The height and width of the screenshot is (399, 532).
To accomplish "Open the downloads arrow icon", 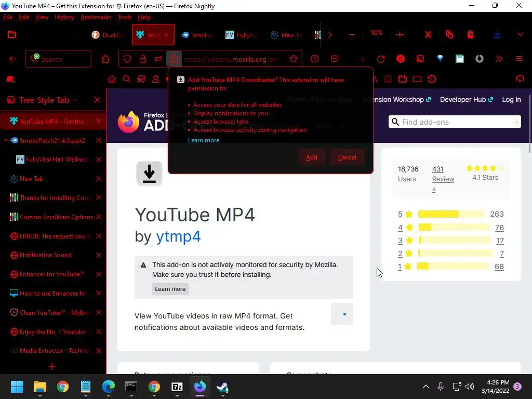I will [497, 35].
